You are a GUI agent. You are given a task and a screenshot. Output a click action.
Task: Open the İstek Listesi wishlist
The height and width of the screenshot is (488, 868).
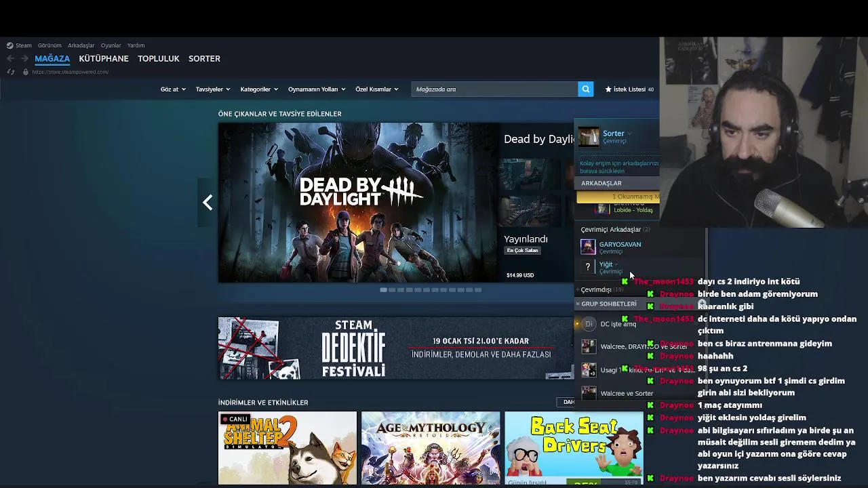629,89
